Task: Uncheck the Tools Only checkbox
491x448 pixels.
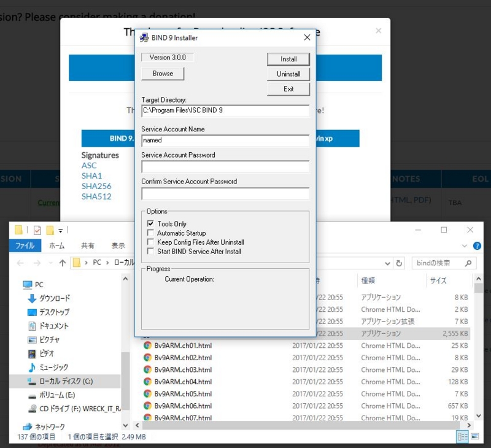Action: (x=150, y=223)
